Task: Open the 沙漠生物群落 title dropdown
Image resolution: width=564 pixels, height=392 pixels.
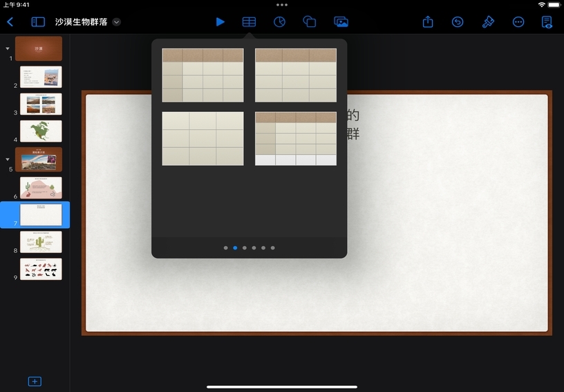Action: [116, 22]
